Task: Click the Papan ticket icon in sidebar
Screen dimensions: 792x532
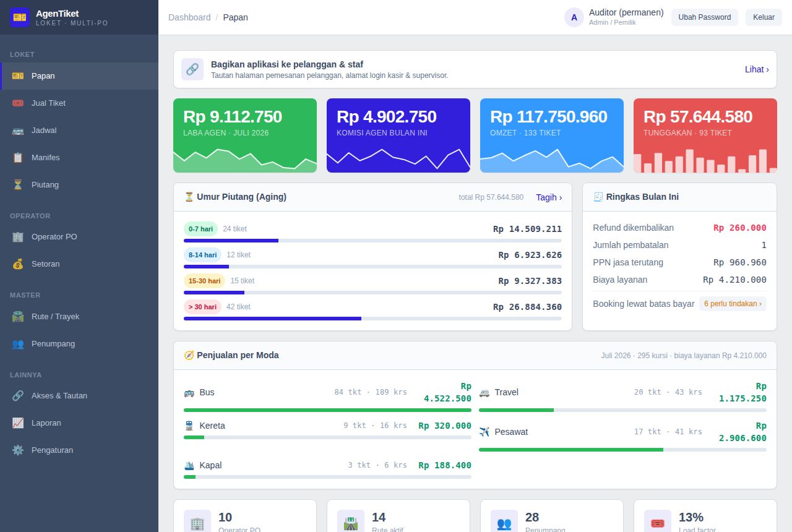Action: [18, 75]
